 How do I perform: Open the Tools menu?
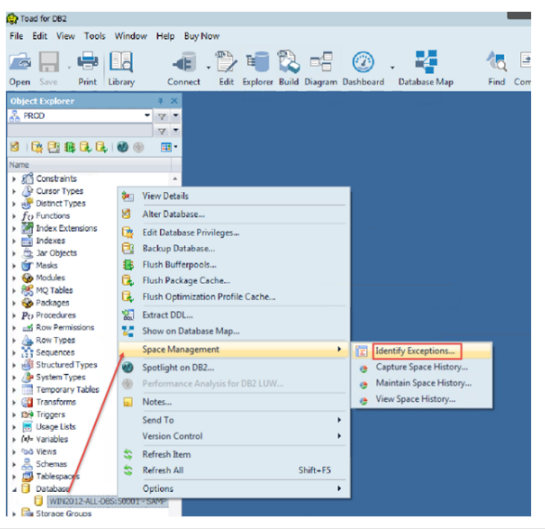point(95,36)
